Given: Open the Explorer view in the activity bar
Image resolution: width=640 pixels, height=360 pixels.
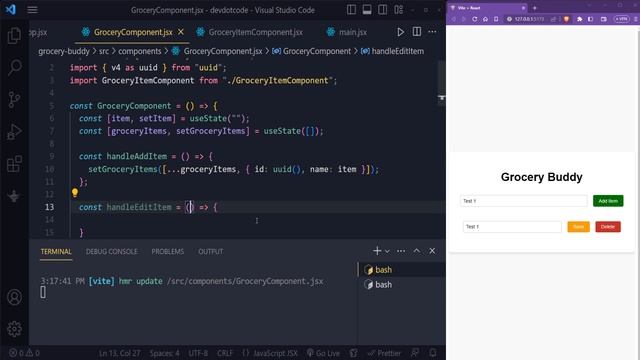Looking at the screenshot, I should (x=14, y=36).
